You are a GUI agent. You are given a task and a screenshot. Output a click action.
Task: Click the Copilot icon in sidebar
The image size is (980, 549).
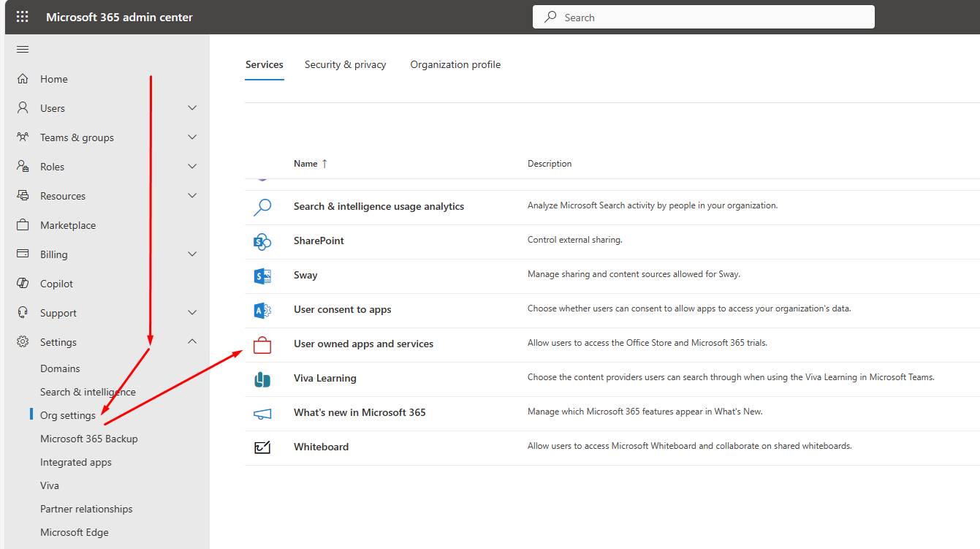23,284
